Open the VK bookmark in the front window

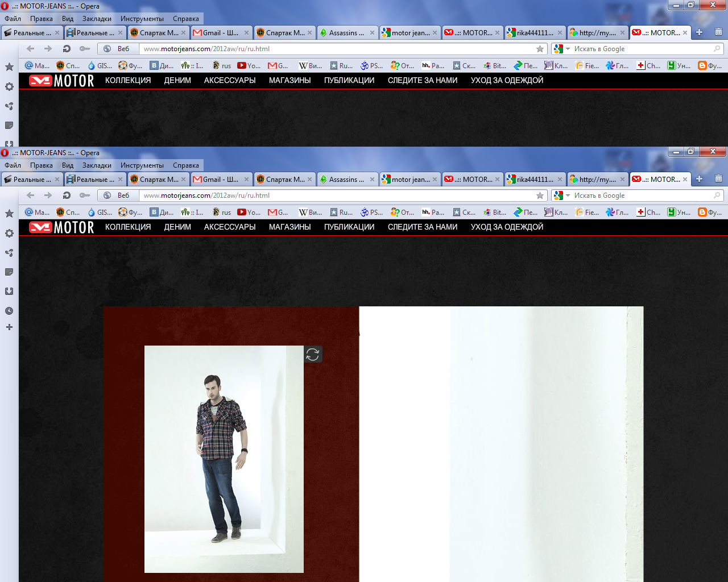click(x=162, y=212)
